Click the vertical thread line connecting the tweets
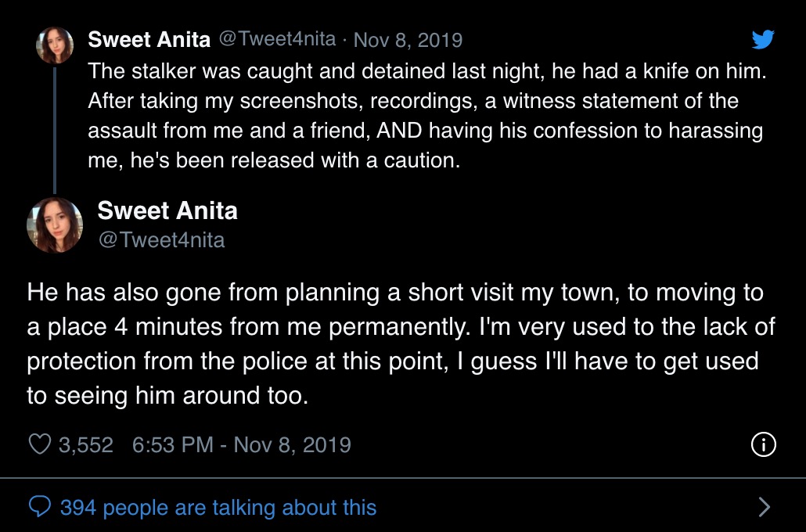 (x=55, y=130)
